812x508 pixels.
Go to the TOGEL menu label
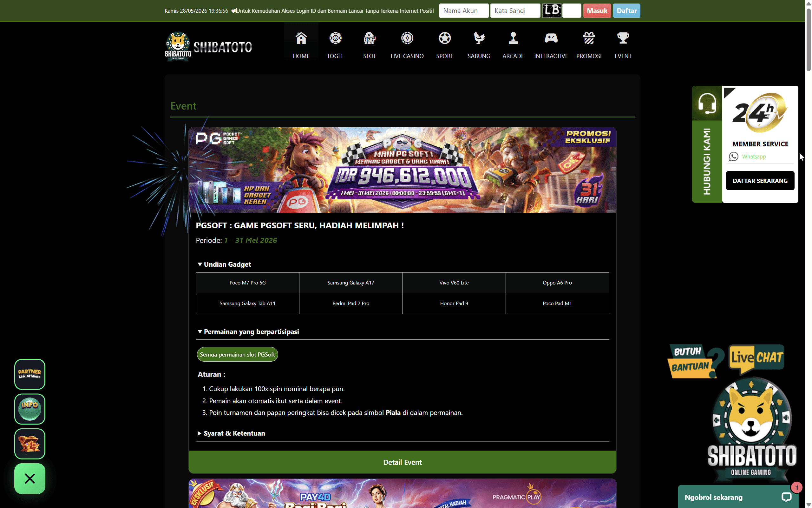click(335, 56)
